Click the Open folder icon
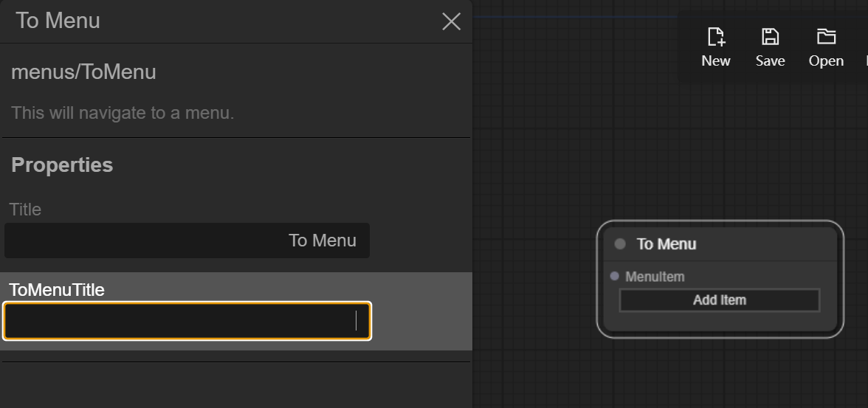This screenshot has height=408, width=868. 826,37
